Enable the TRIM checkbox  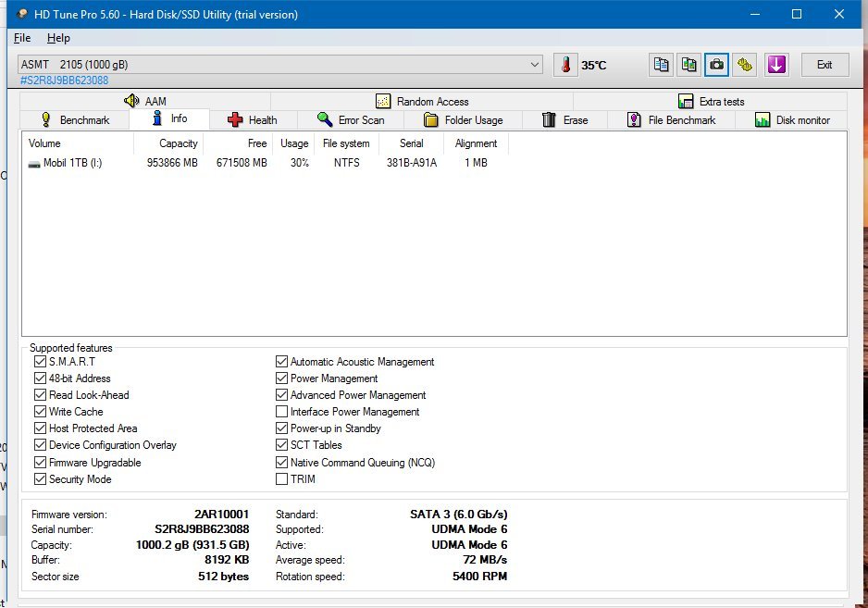pos(281,479)
